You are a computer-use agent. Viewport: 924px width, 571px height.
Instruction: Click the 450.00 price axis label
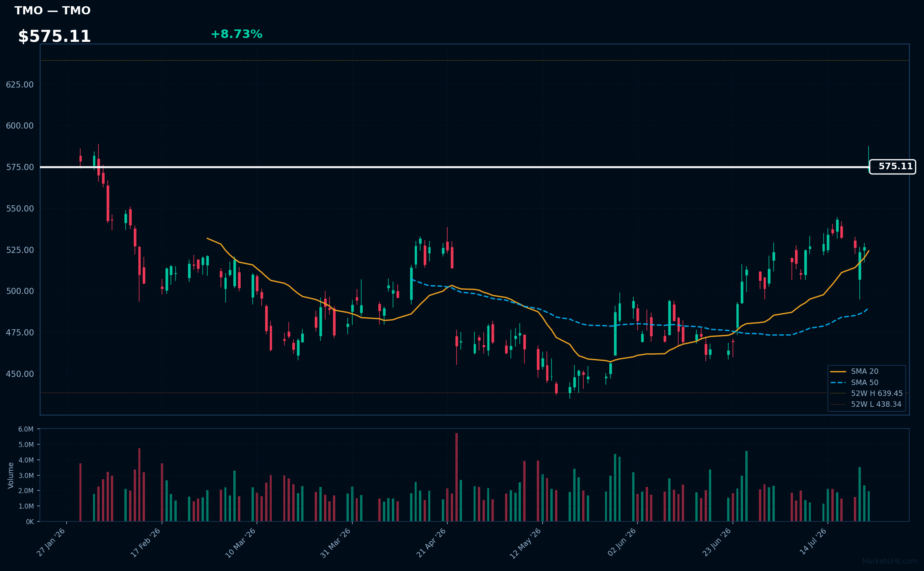(20, 374)
